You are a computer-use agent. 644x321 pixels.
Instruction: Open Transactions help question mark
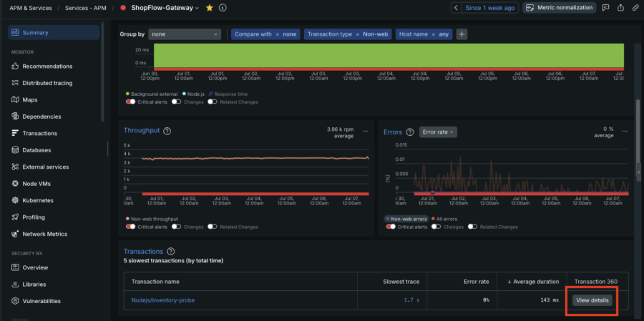[x=171, y=251]
